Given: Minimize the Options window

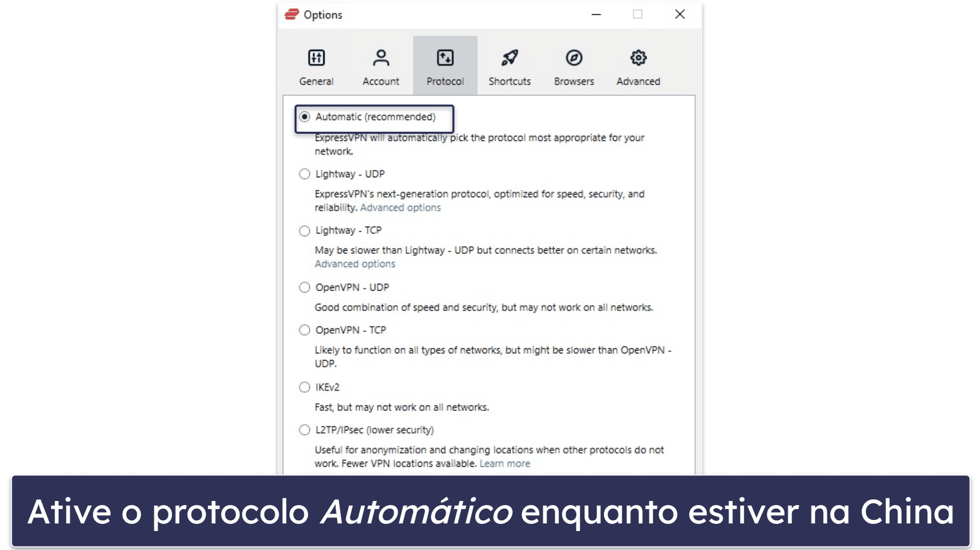Looking at the screenshot, I should pyautogui.click(x=596, y=14).
